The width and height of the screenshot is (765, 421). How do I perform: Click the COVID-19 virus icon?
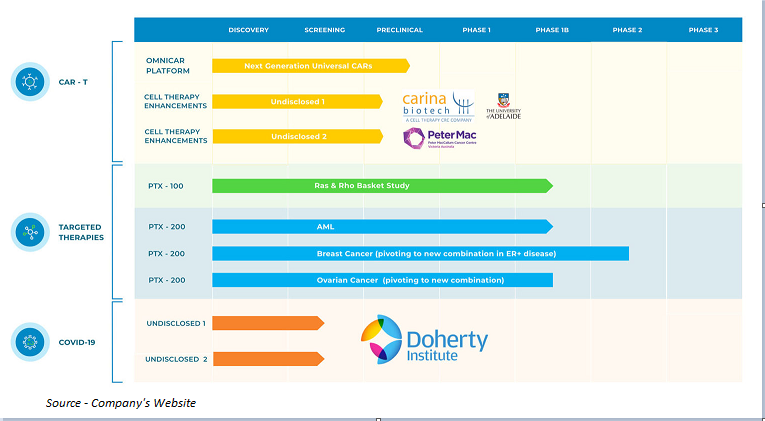click(30, 342)
